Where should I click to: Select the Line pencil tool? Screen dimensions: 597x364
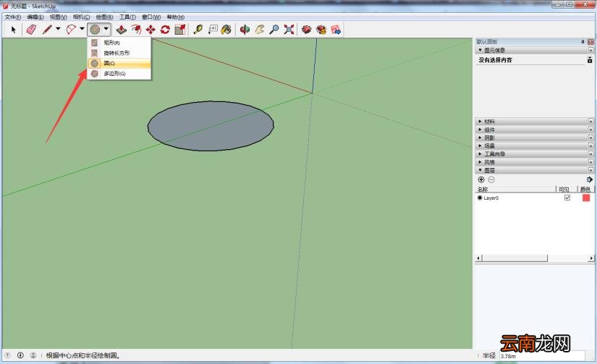coord(47,30)
